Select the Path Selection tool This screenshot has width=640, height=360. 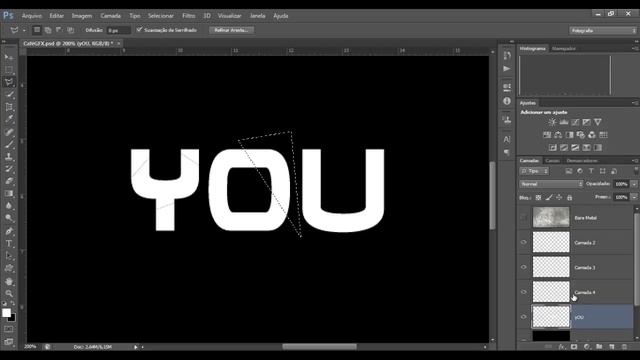coord(9,256)
